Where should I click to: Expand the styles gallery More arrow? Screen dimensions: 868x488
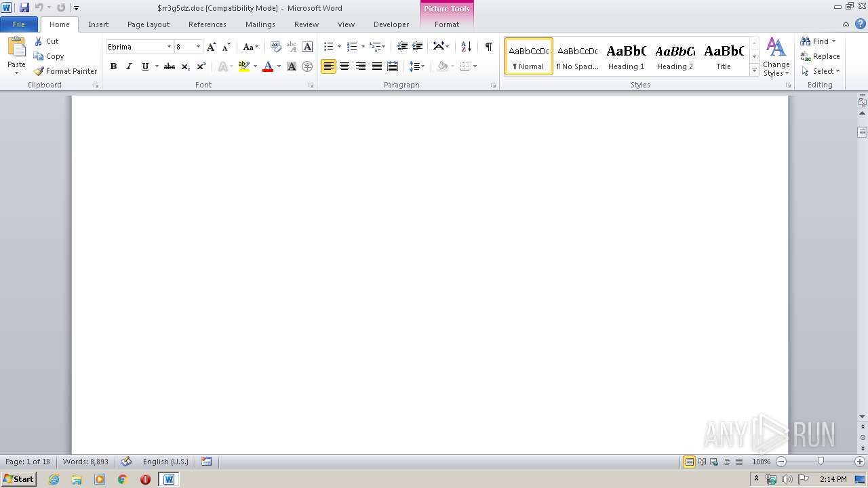(x=754, y=70)
